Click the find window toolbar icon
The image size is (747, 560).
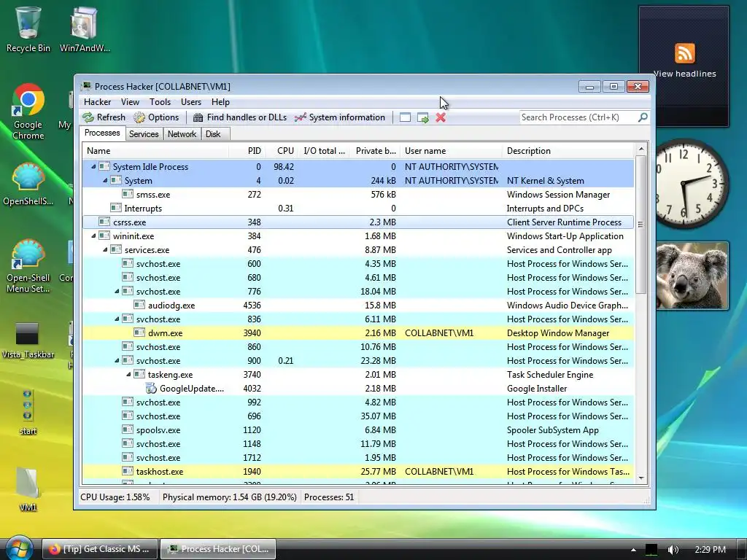point(405,117)
